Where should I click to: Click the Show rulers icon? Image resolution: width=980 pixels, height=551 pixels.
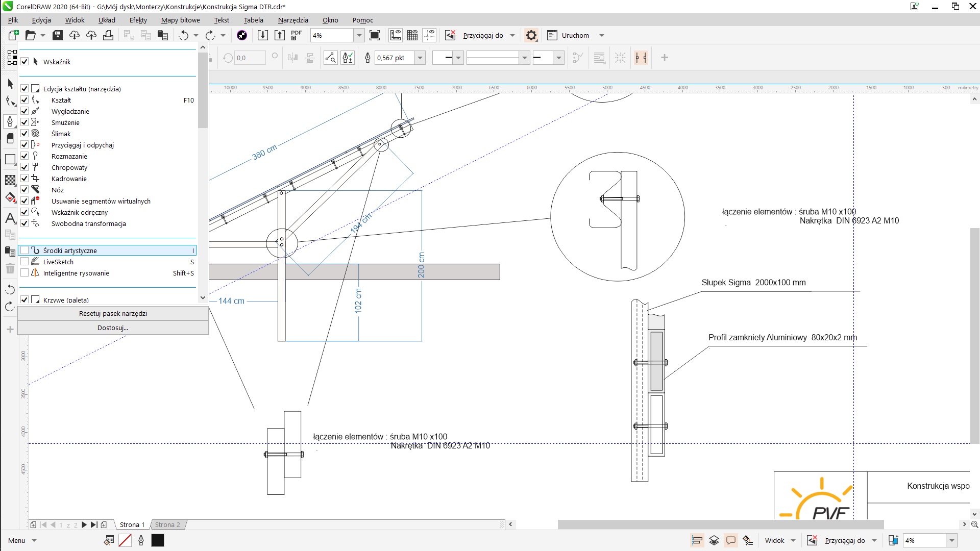click(x=396, y=35)
